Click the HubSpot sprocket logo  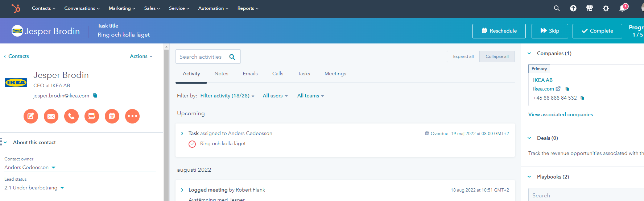[16, 8]
